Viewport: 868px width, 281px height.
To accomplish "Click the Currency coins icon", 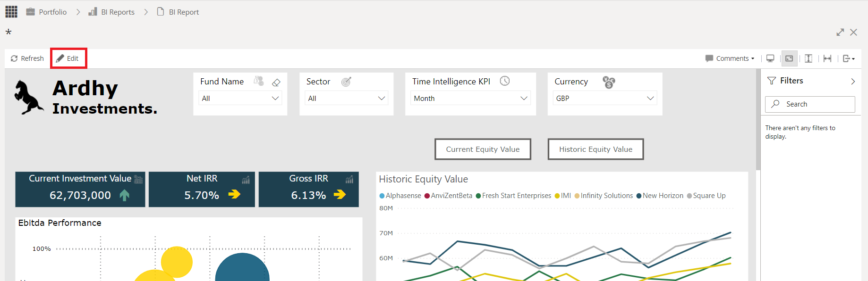I will pos(609,82).
